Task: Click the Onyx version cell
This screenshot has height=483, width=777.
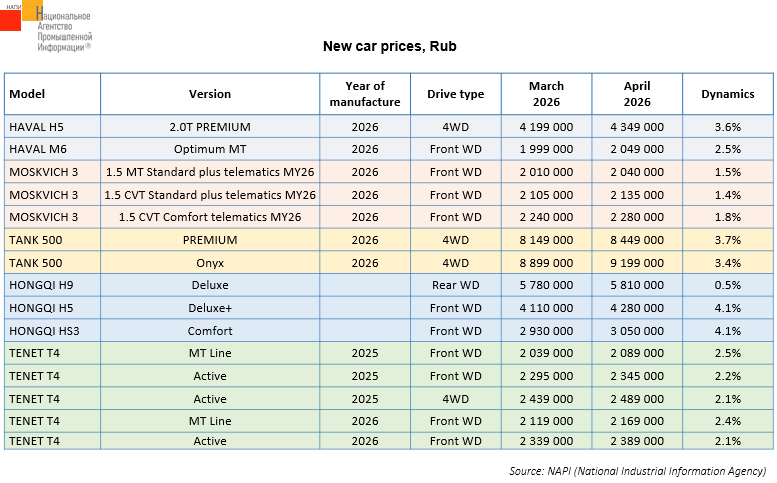Action: [210, 263]
